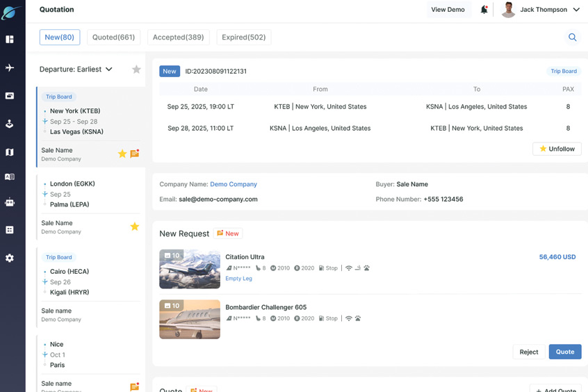The image size is (588, 392).
Task: Switch to the Expired(502) tab
Action: coord(243,38)
